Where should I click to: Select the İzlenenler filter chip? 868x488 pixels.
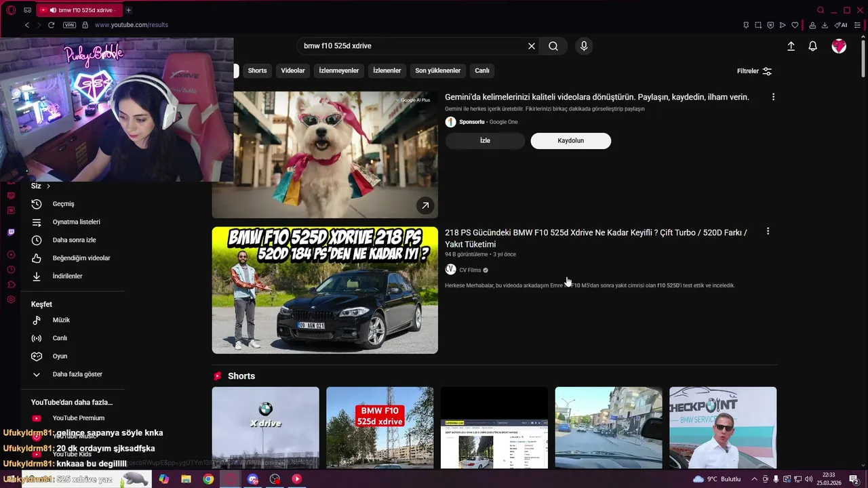387,70
